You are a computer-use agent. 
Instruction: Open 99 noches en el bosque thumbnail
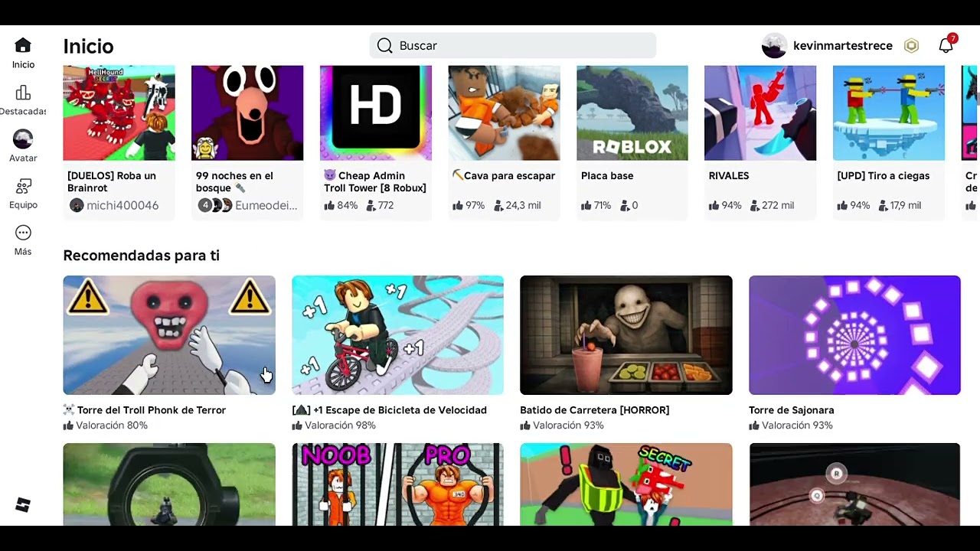coord(247,113)
